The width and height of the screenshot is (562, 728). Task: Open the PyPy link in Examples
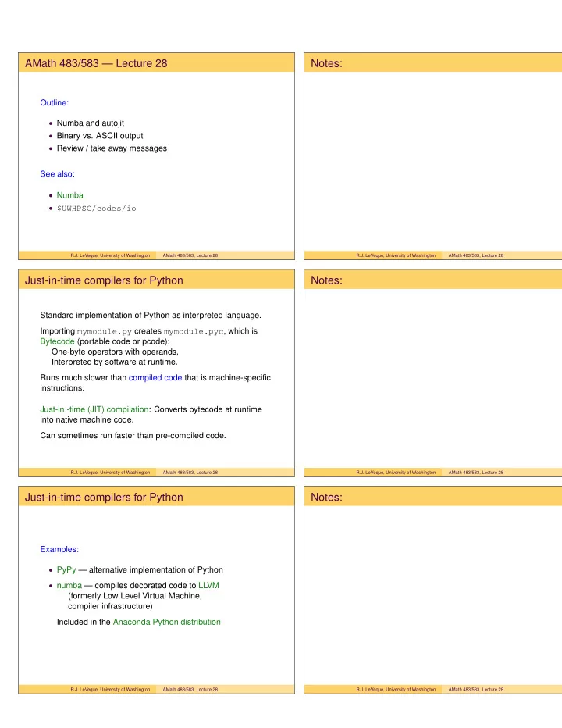coord(66,569)
